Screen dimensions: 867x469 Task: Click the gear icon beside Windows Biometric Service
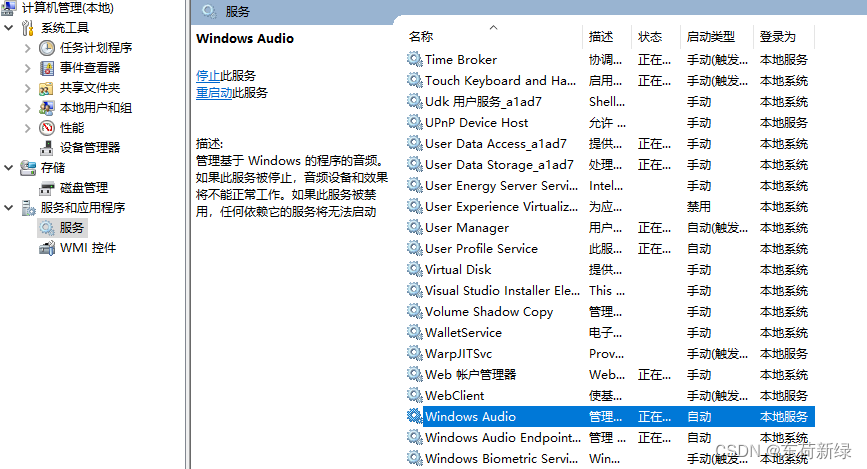(x=415, y=458)
